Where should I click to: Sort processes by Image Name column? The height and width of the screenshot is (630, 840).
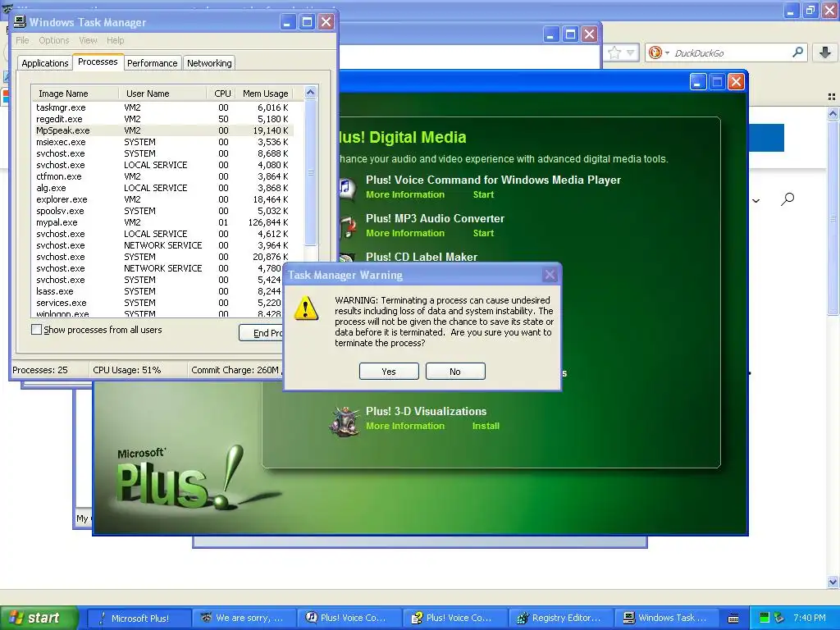(75, 94)
